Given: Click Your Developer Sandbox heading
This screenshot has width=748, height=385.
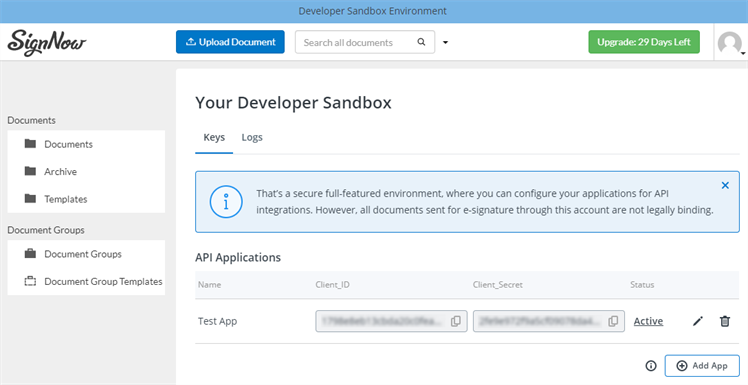Looking at the screenshot, I should tap(293, 103).
